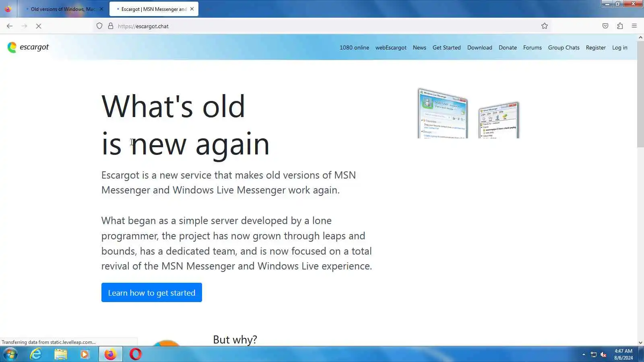The width and height of the screenshot is (644, 362).
Task: Click the Log in link
Action: pos(619,47)
